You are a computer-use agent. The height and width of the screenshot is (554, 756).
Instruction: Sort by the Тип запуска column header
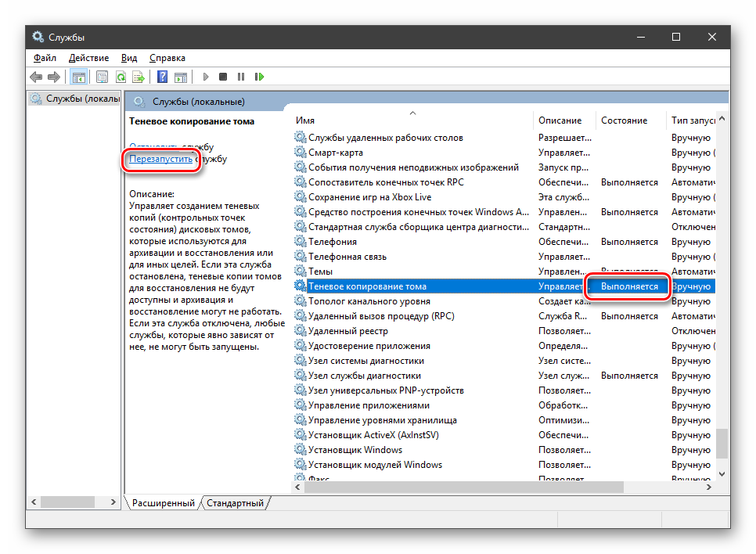pyautogui.click(x=691, y=120)
